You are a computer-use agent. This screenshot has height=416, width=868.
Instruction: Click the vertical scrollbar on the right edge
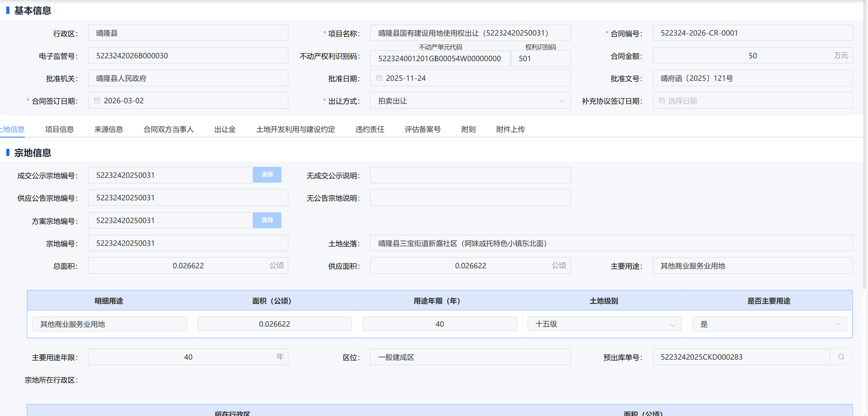pos(865,145)
